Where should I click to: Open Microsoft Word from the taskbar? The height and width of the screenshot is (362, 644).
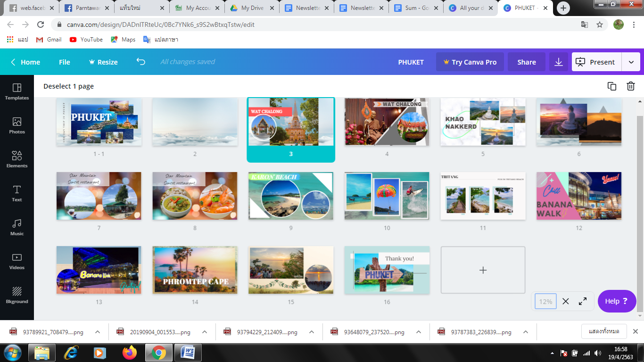coord(188,352)
